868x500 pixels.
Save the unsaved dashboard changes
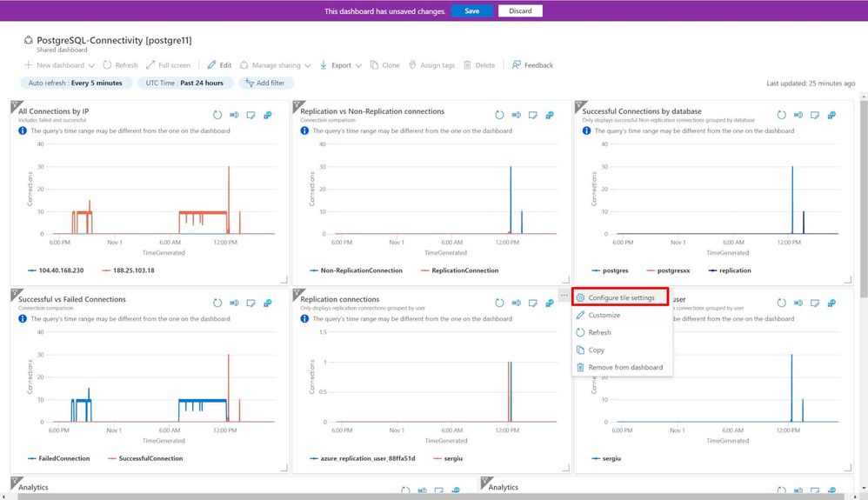point(471,10)
